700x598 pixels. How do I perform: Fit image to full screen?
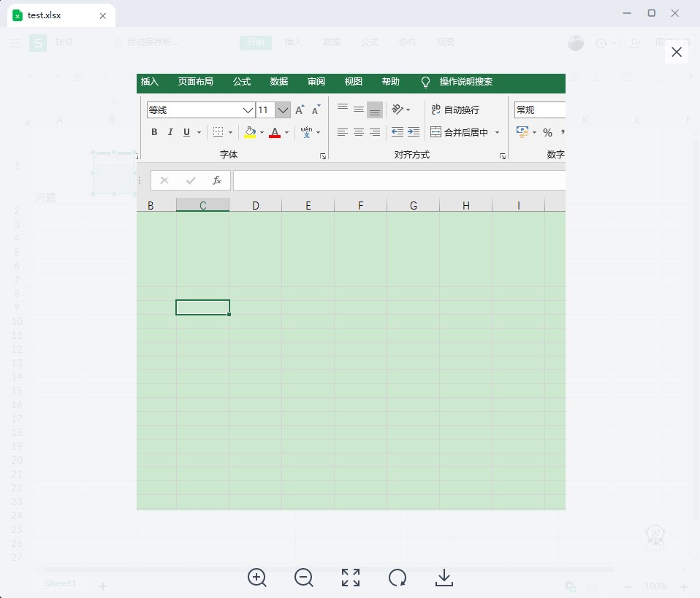[351, 578]
